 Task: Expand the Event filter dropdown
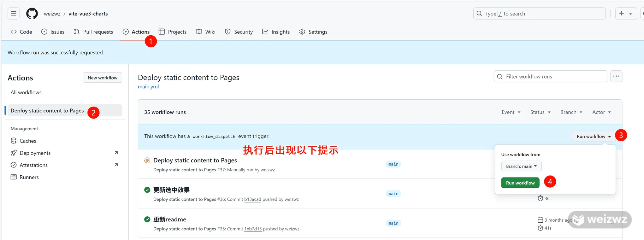(x=511, y=112)
